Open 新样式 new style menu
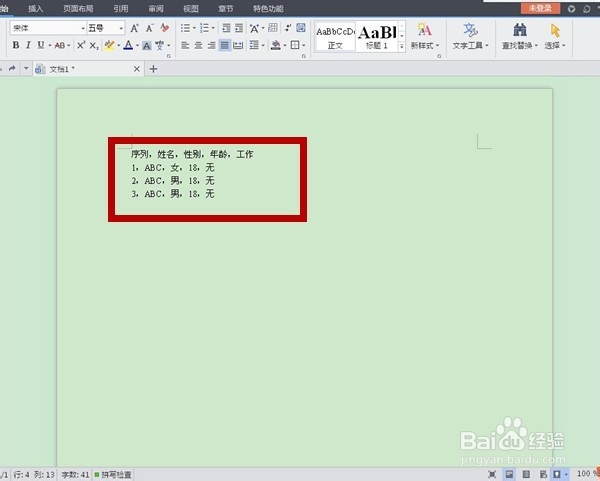Viewport: 600px width, 481px height. tap(424, 36)
